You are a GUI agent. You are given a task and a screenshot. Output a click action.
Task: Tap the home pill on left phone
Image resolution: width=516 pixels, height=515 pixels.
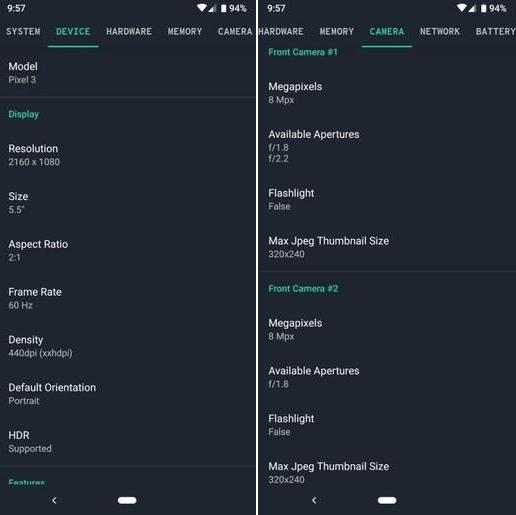tap(127, 500)
